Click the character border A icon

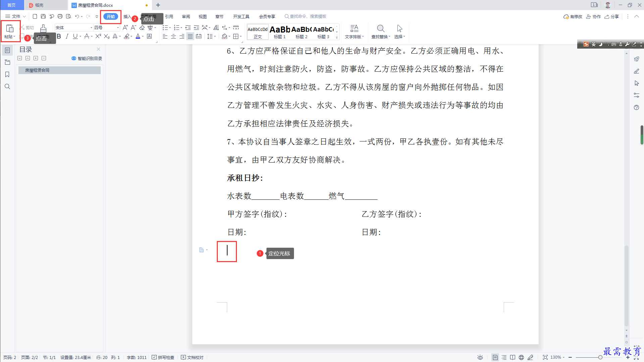pos(149,36)
